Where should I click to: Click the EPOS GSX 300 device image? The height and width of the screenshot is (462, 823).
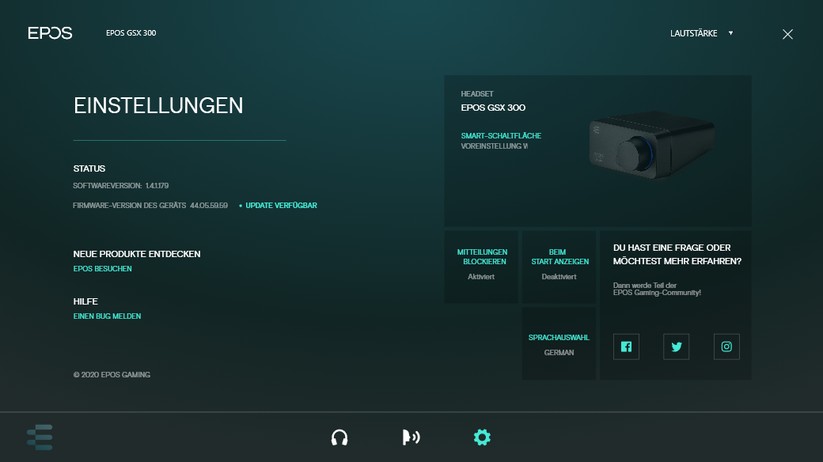coord(652,147)
